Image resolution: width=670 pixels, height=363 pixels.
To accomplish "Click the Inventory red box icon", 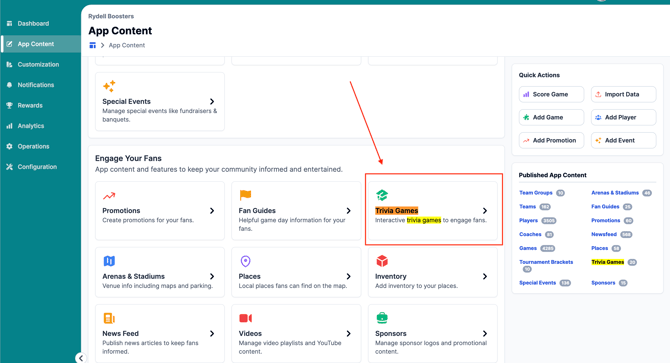I will [x=382, y=261].
